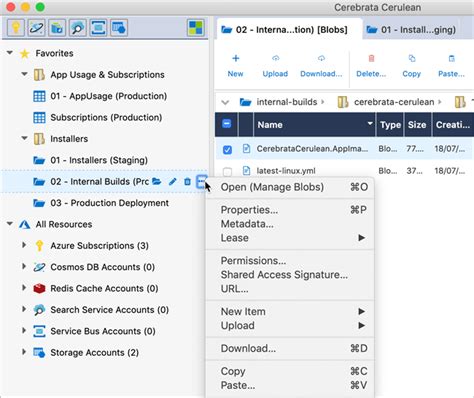Click the four-color squares layout icon

(196, 27)
